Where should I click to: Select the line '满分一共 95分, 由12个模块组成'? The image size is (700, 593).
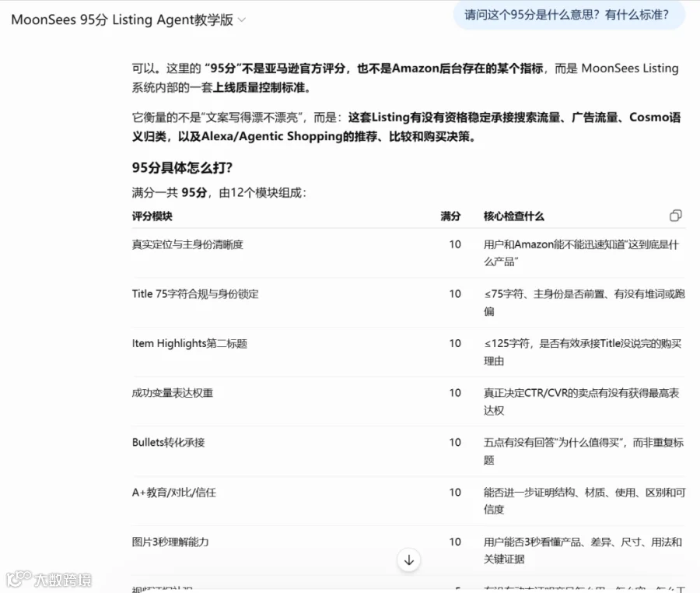tap(219, 192)
